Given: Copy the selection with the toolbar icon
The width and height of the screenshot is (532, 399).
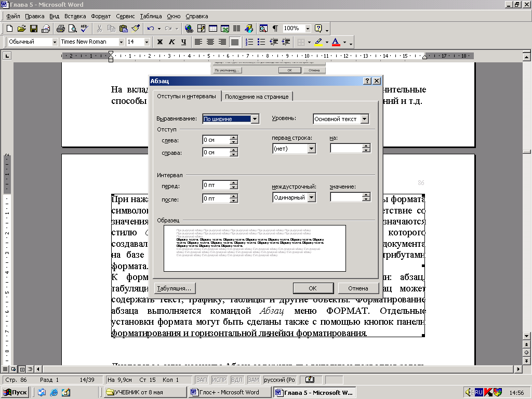Looking at the screenshot, I should (x=111, y=29).
